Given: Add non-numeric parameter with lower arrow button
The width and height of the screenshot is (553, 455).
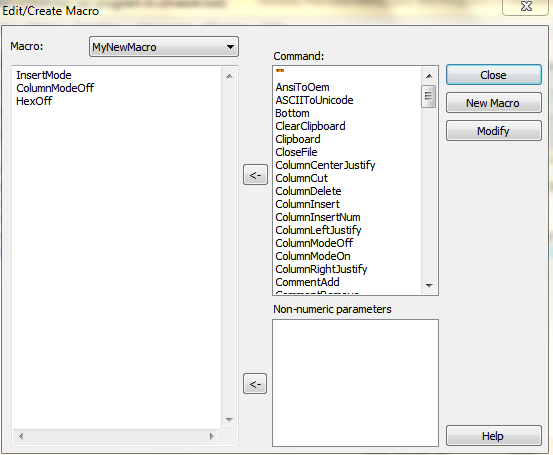Looking at the screenshot, I should (x=255, y=384).
